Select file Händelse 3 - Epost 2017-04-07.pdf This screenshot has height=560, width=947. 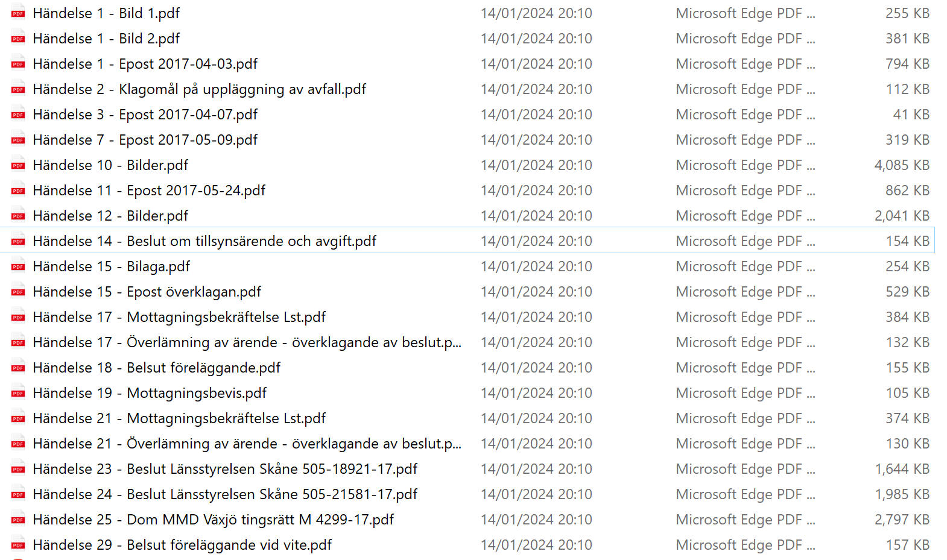[x=145, y=115]
